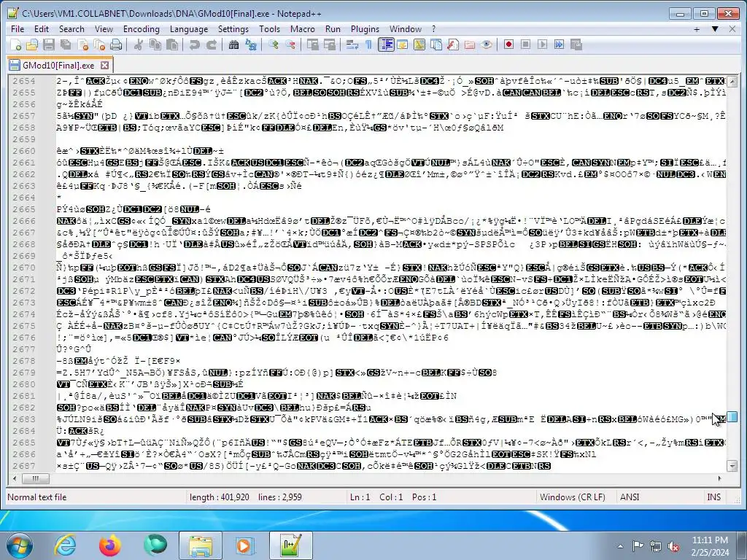Click the Paste toolbar icon

172,44
